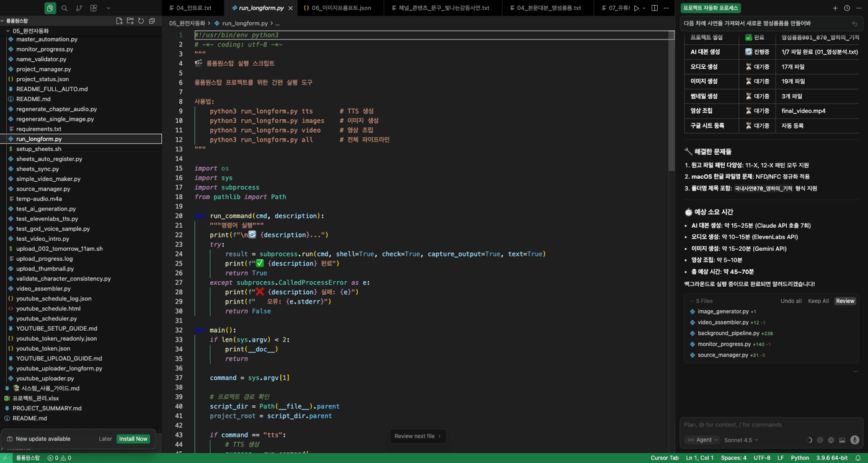
Task: Click Install Now for the update
Action: click(133, 439)
